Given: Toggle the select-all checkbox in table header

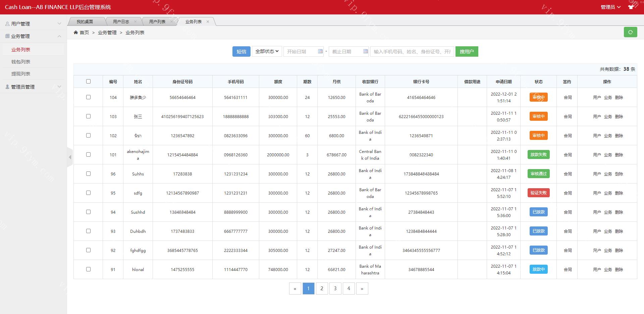Looking at the screenshot, I should [88, 82].
